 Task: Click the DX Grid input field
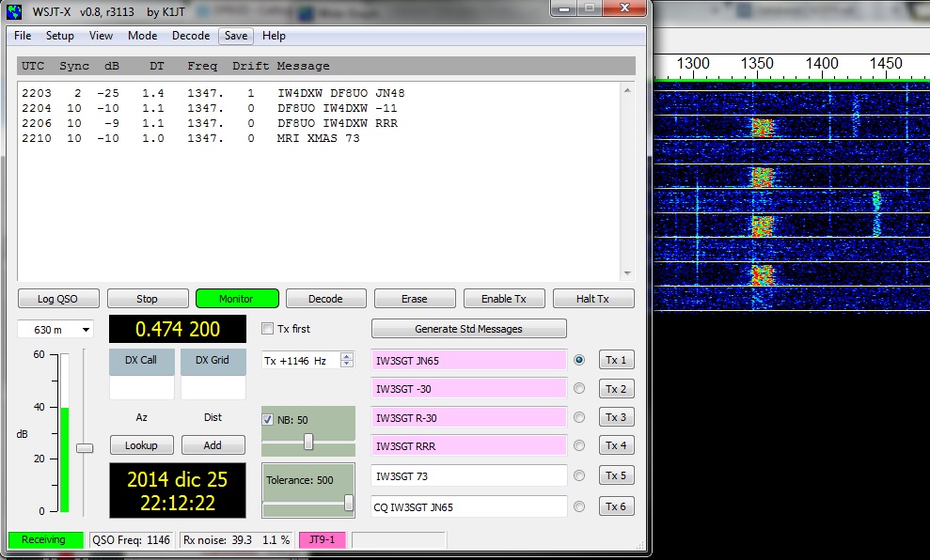(213, 387)
